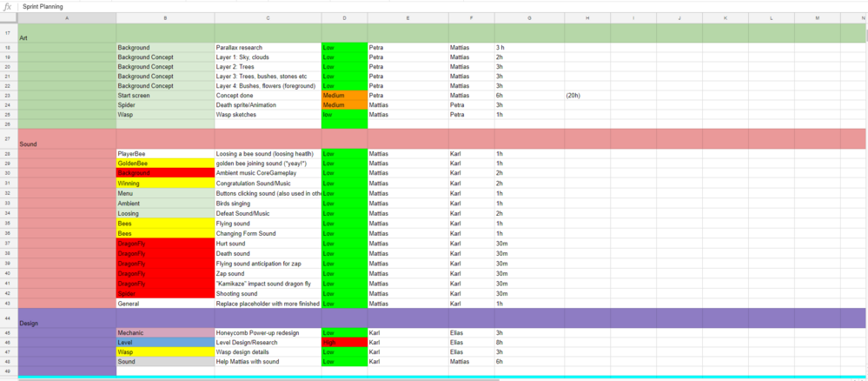Select the yellow GoldenBee cell
Image resolution: width=868 pixels, height=381 pixels.
point(165,164)
